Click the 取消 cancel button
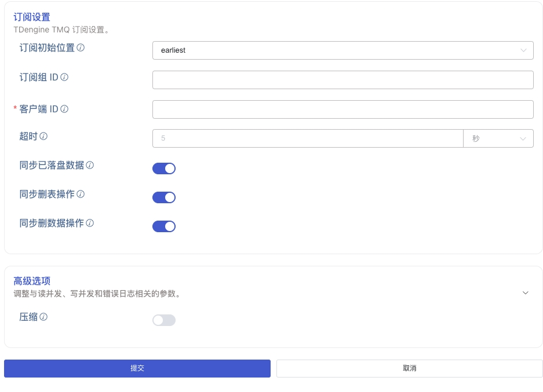Image resolution: width=543 pixels, height=392 pixels. pyautogui.click(x=409, y=368)
